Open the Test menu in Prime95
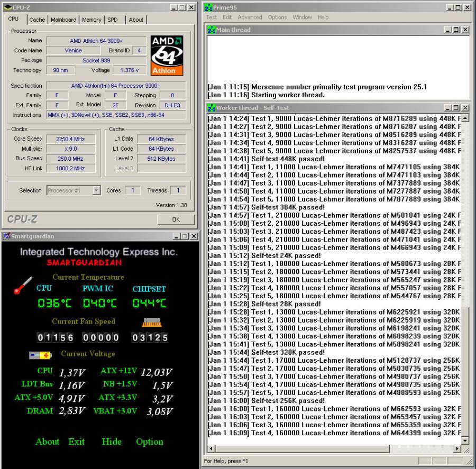 [x=211, y=17]
